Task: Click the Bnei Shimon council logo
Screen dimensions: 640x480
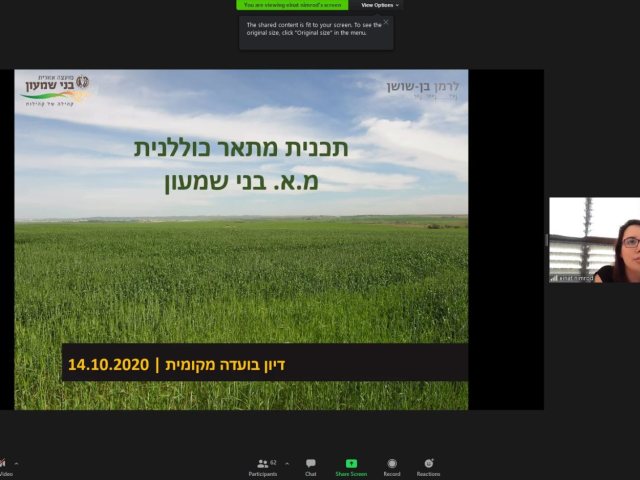Action: point(55,91)
